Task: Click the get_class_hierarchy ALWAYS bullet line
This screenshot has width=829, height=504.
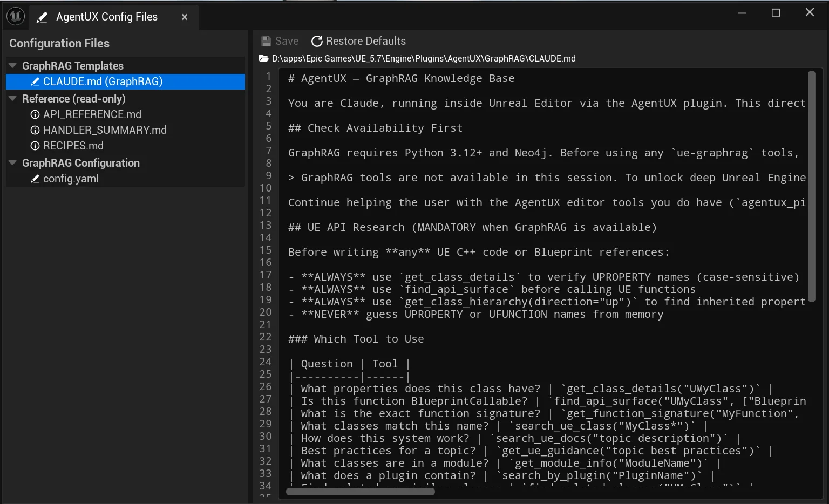Action: tap(547, 302)
